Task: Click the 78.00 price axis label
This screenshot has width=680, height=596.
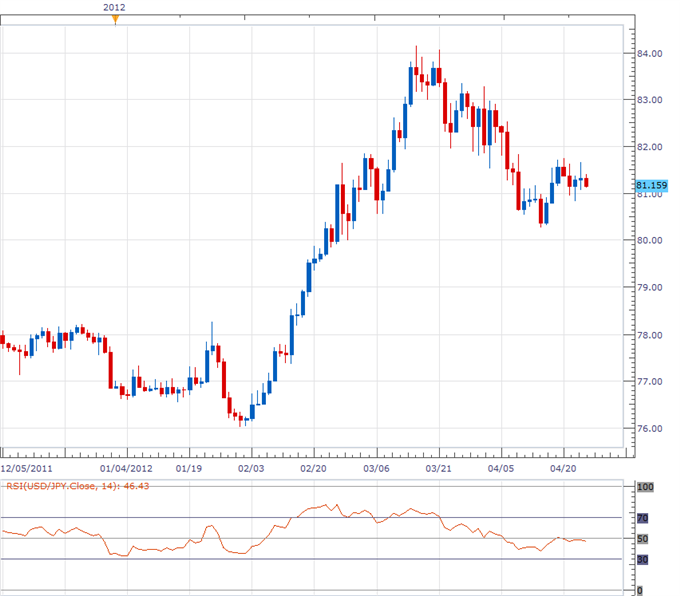Action: click(x=650, y=335)
